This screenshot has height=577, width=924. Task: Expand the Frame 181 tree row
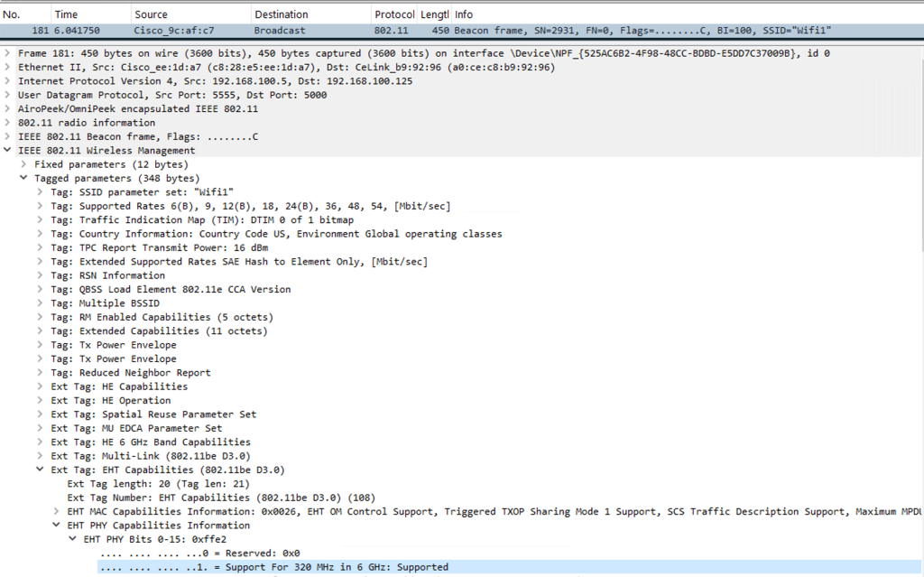point(8,53)
